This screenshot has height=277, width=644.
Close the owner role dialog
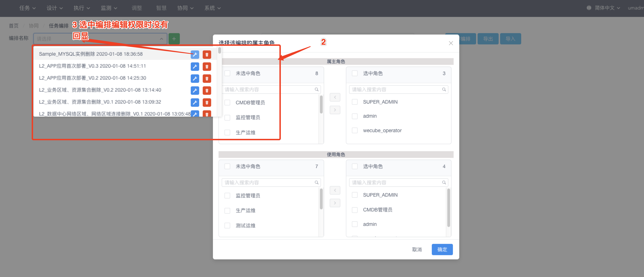click(451, 43)
